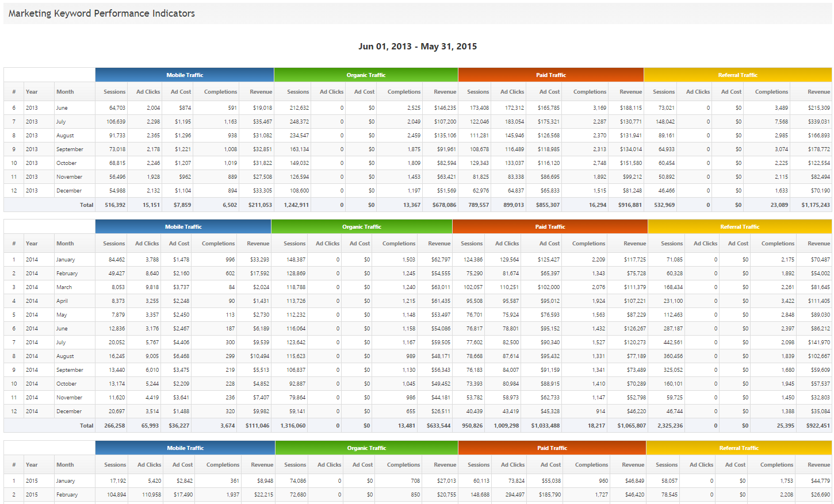Click Paid Traffic Ad Cost header in 2014 table
834x504 pixels.
click(549, 244)
